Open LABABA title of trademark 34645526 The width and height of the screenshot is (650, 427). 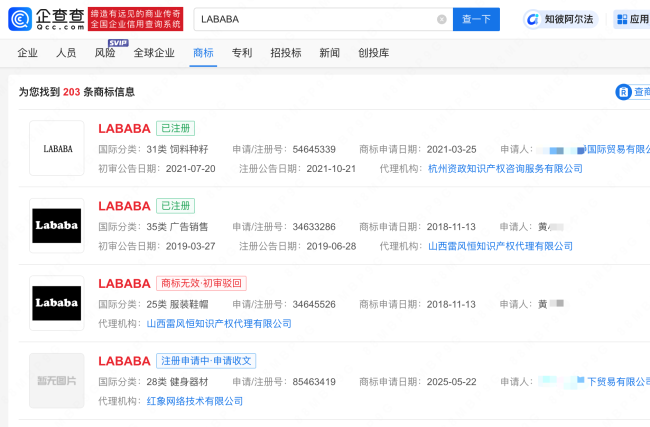pyautogui.click(x=124, y=284)
